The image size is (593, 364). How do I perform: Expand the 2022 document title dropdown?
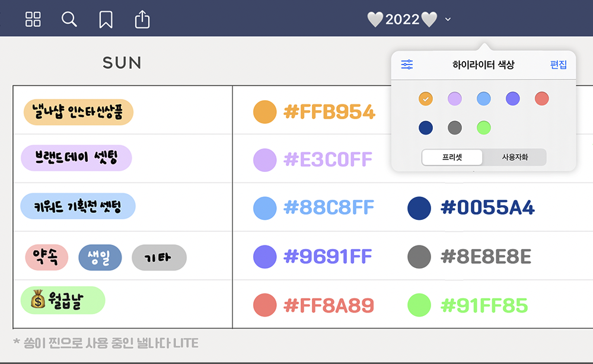coord(448,20)
